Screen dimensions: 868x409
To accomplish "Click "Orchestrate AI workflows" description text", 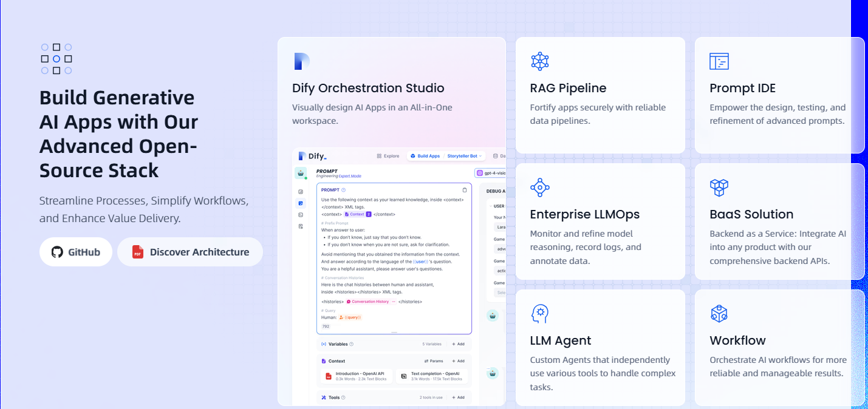I will 778,367.
